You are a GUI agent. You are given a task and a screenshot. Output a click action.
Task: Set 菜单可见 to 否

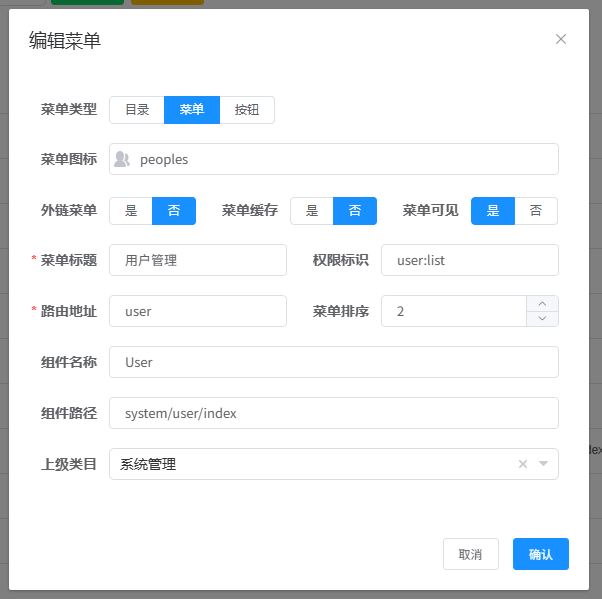[536, 211]
